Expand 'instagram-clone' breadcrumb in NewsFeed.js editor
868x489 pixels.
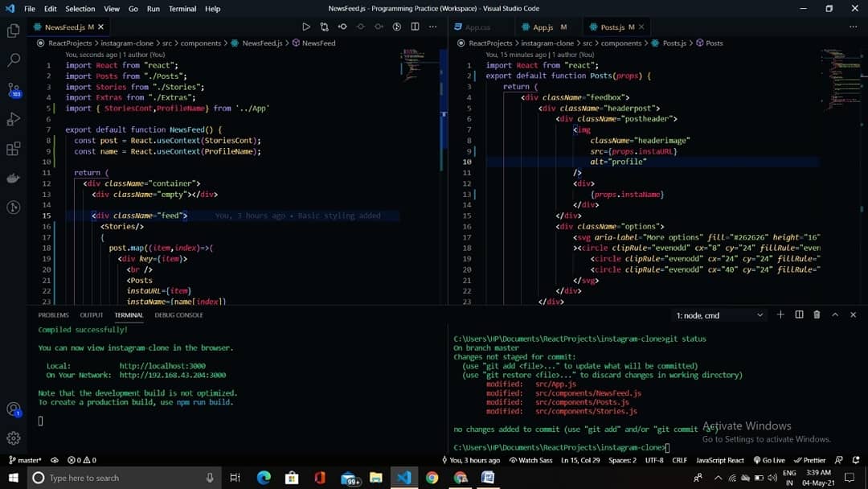point(127,43)
